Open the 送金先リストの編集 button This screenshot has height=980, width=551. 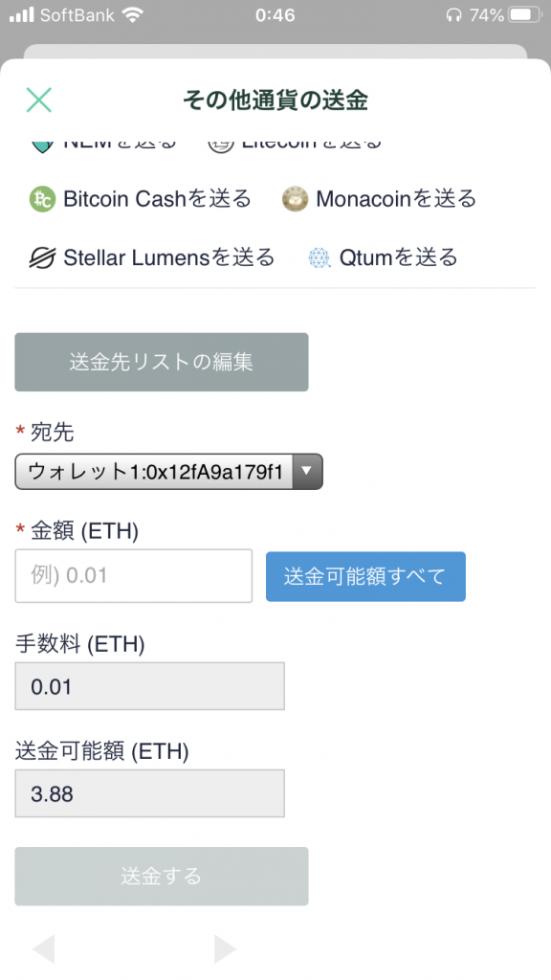pos(161,362)
